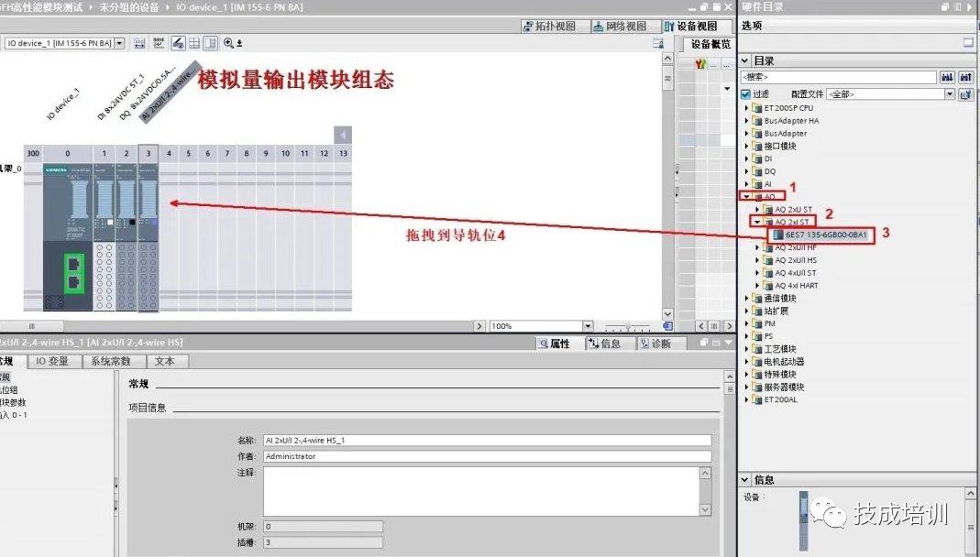Image resolution: width=980 pixels, height=557 pixels.
Task: Click the options layout icon under 选项
Action: point(968,42)
